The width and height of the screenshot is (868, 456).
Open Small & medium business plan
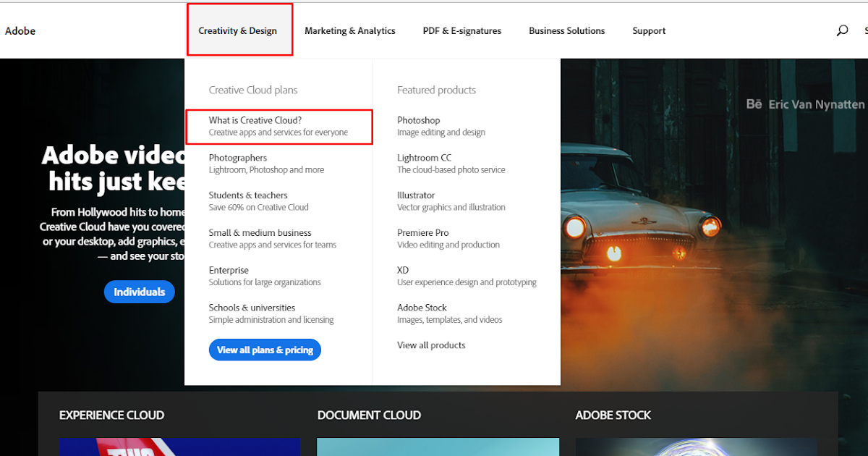click(x=273, y=239)
